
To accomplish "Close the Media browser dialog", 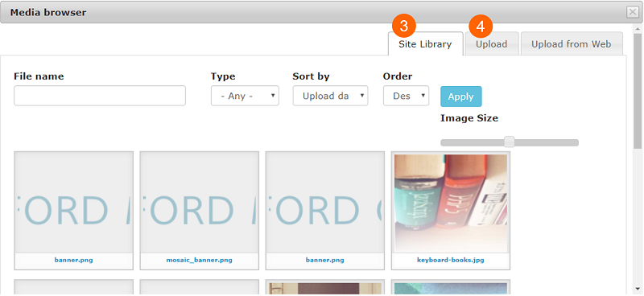I will (x=633, y=13).
